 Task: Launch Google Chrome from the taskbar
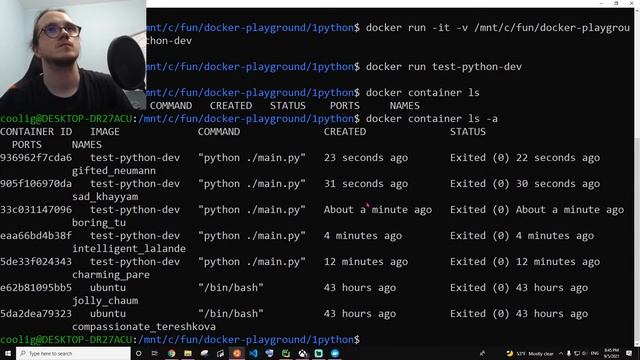(171, 353)
